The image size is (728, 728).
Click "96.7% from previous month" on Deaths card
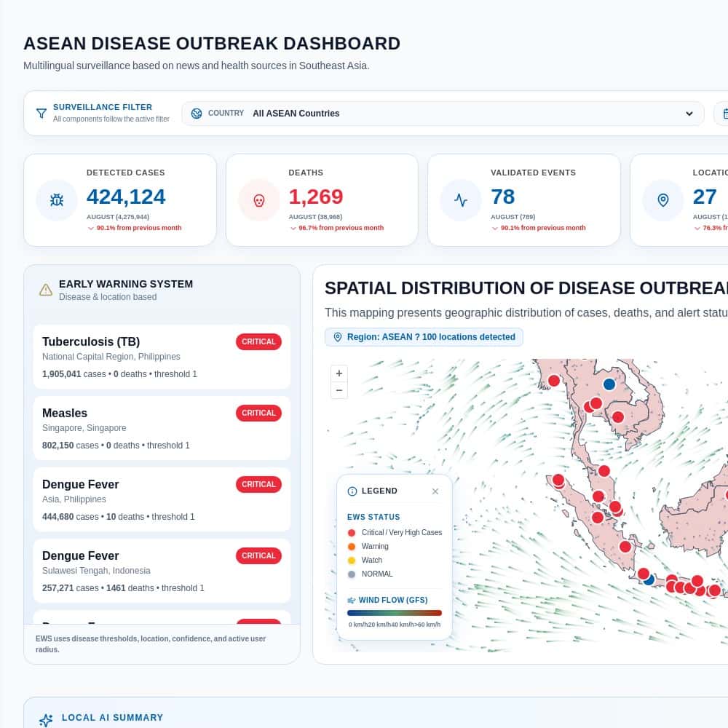tap(341, 228)
